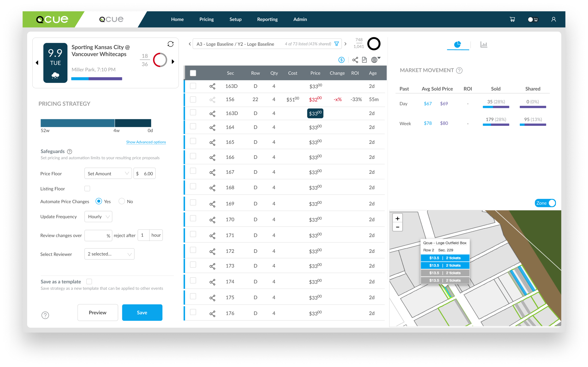Zoom in on the seat map
Viewport: 588px width, 367px height.
click(397, 218)
